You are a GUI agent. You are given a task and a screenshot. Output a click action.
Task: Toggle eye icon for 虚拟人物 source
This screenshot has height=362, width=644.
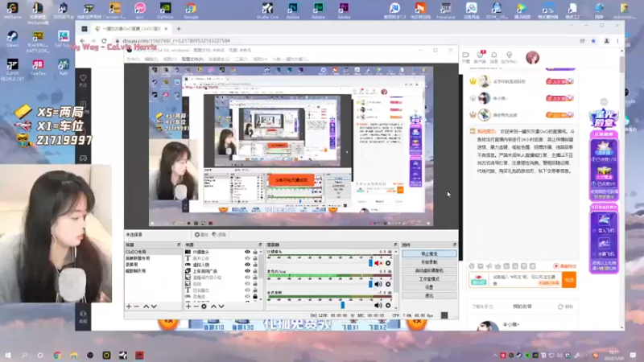[247, 265]
